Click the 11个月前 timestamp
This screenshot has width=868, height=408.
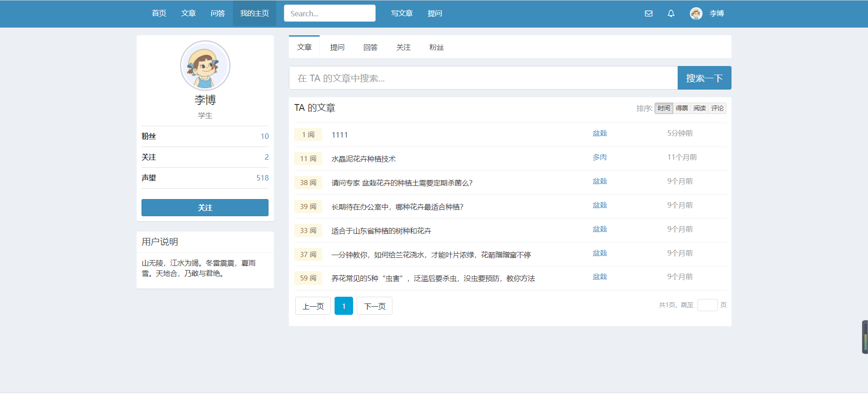tap(682, 157)
